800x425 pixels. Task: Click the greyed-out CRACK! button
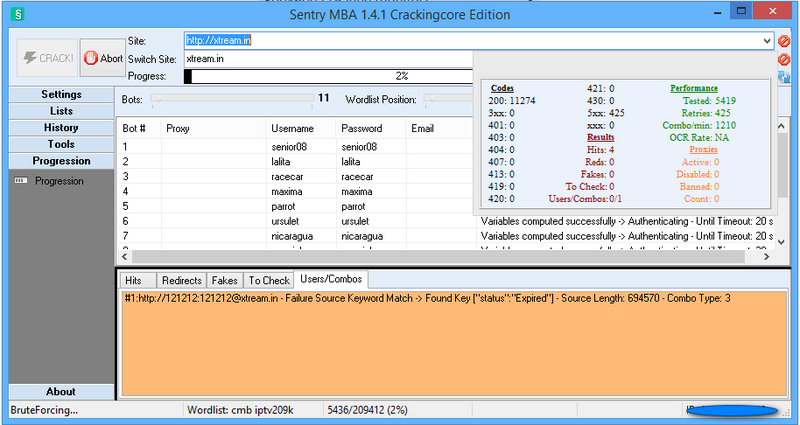pos(47,58)
